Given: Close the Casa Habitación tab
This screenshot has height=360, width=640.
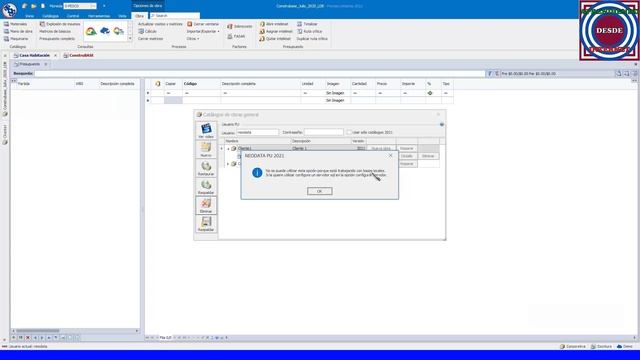Looking at the screenshot, I should click(x=56, y=55).
